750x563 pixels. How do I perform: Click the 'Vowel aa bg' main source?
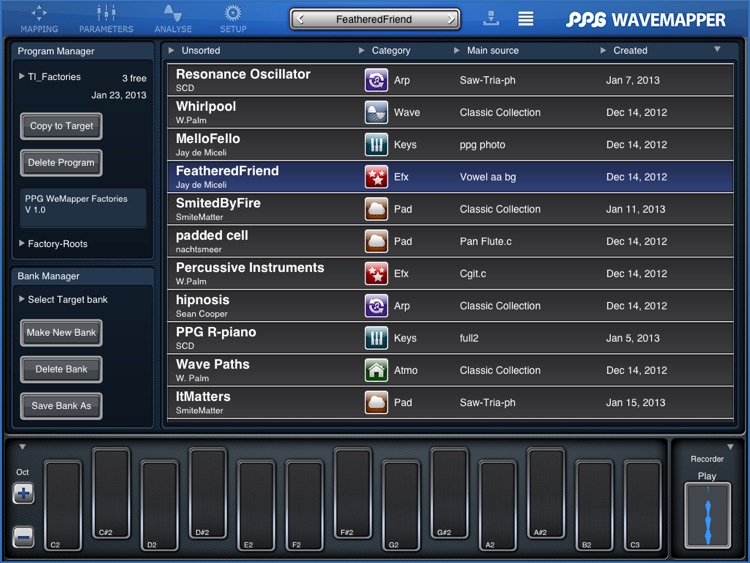[x=488, y=177]
